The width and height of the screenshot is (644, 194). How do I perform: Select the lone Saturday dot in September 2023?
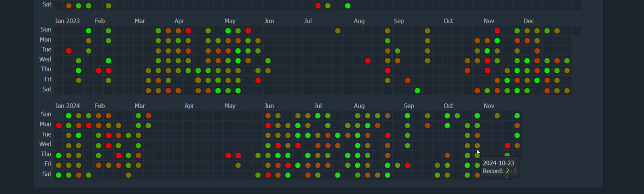(x=418, y=91)
